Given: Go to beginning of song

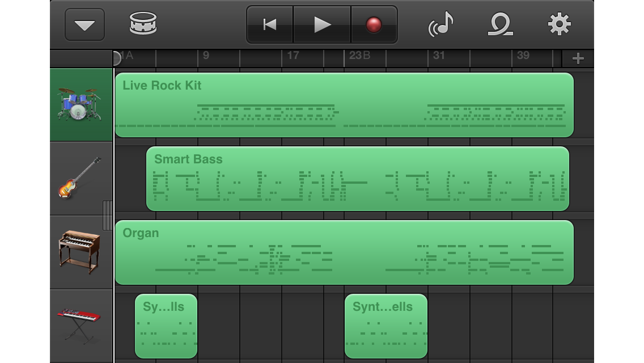Looking at the screenshot, I should (x=270, y=24).
